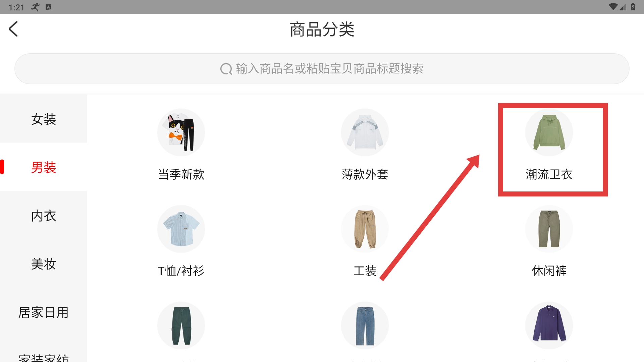Switch to 居家日用 category tab
The width and height of the screenshot is (644, 362).
[44, 312]
